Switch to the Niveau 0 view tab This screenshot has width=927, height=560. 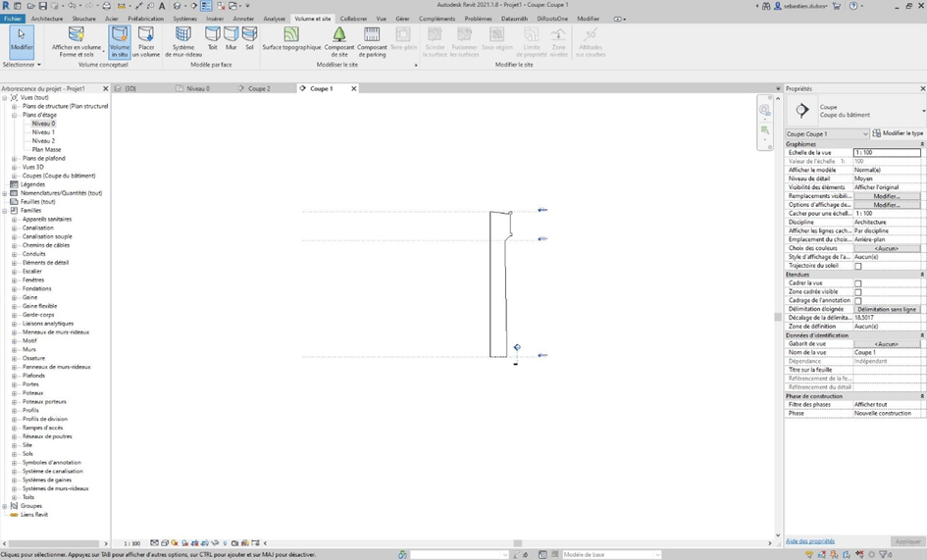198,88
